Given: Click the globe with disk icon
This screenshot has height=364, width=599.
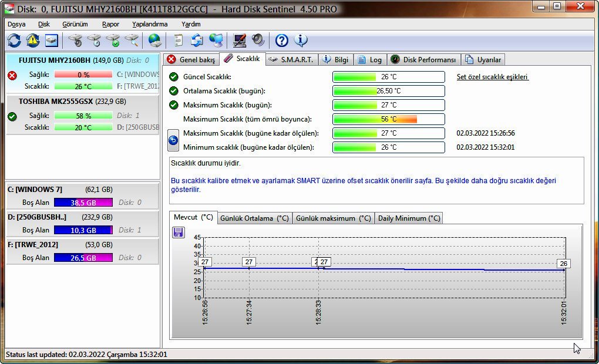Looking at the screenshot, I should point(154,40).
